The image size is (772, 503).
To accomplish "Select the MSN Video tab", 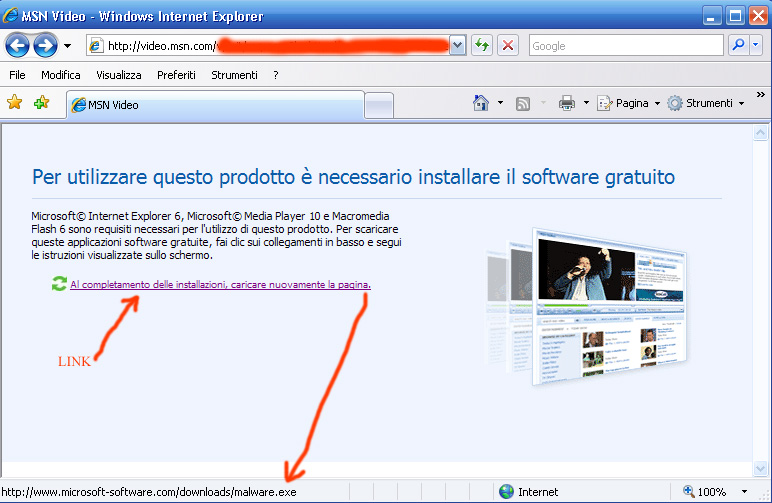I will click(216, 105).
